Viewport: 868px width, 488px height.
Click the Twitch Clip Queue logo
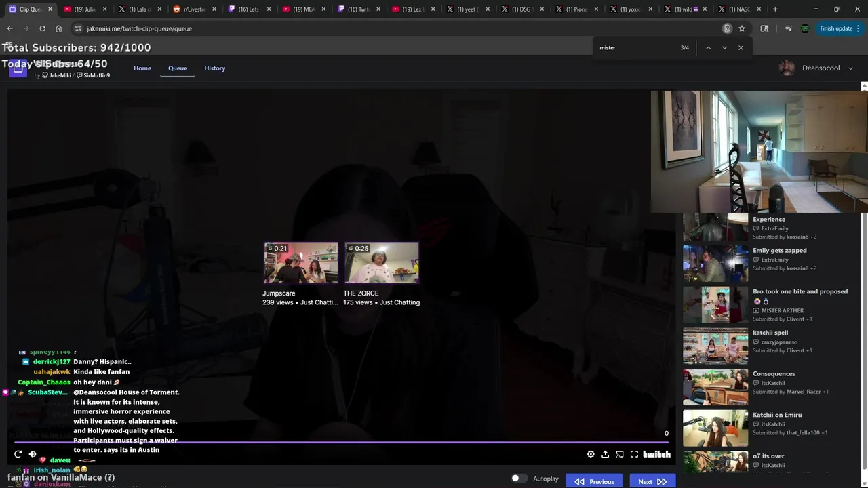point(18,68)
